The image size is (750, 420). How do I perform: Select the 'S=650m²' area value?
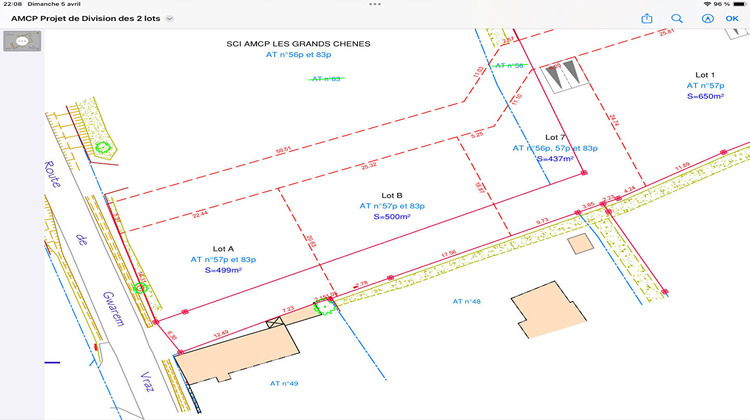705,96
